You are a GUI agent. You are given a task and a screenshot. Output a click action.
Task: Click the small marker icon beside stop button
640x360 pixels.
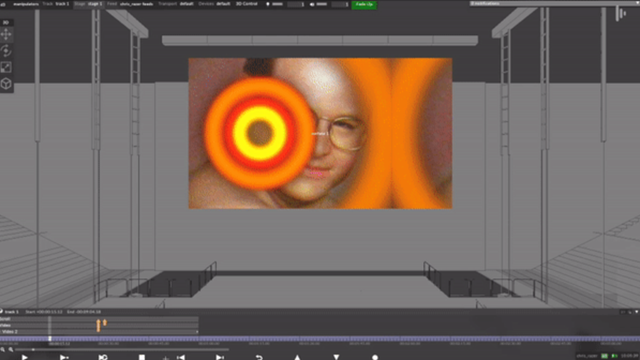(165, 358)
